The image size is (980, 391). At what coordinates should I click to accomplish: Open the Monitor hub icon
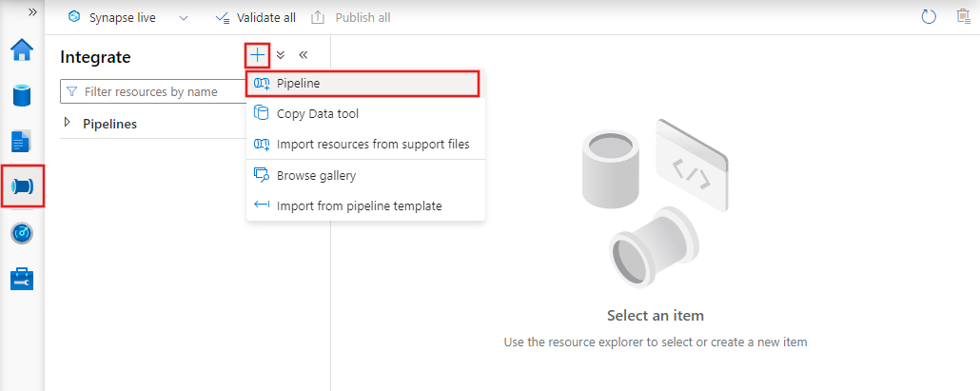coord(22,233)
